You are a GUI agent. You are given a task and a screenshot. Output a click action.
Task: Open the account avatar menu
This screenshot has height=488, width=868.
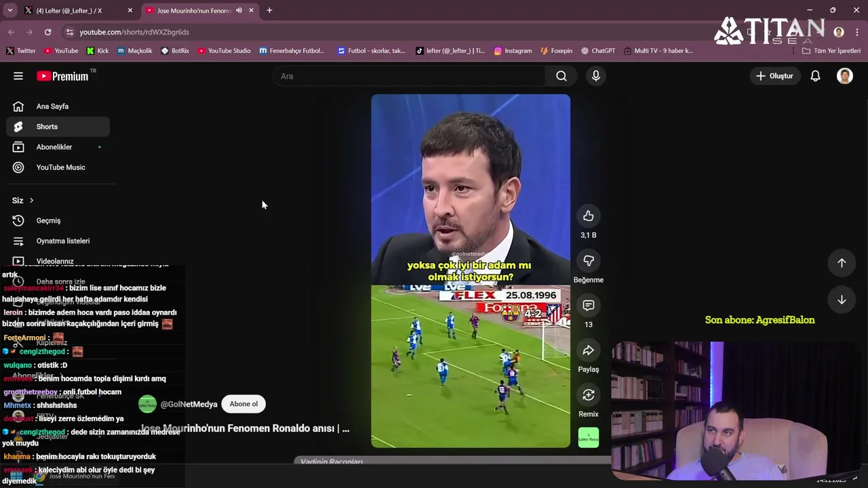[845, 76]
